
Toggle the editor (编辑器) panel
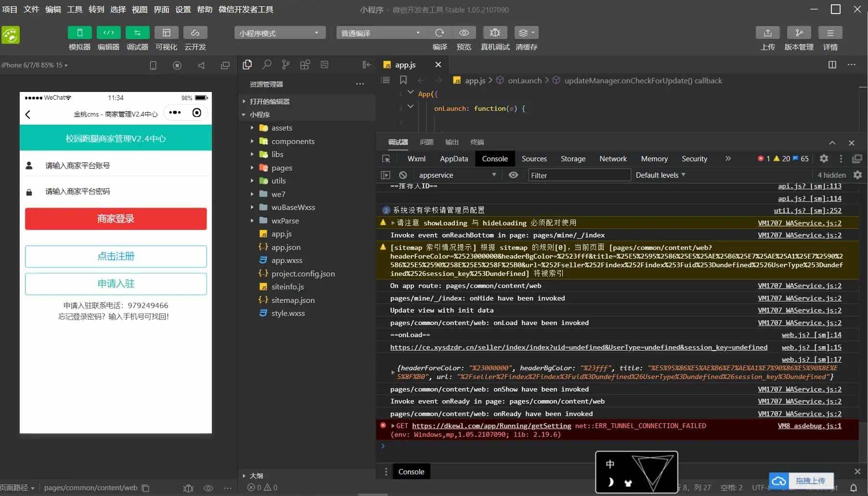pos(108,33)
